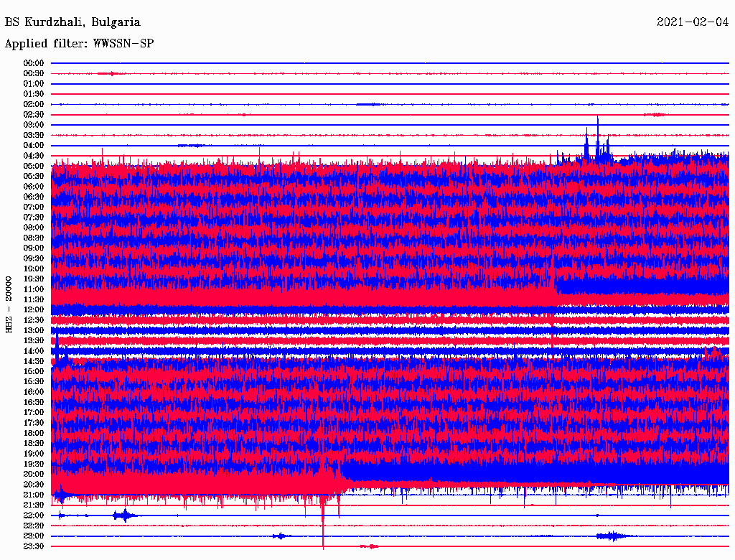The width and height of the screenshot is (735, 560).
Task: Click the 21:30 time label
Action: 34,505
